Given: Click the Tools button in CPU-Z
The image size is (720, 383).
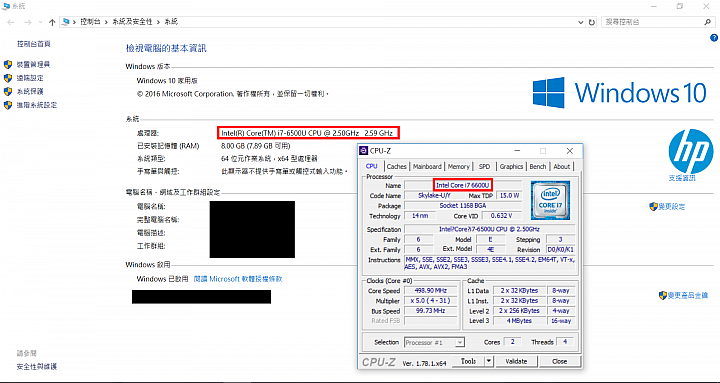Looking at the screenshot, I should tap(468, 361).
